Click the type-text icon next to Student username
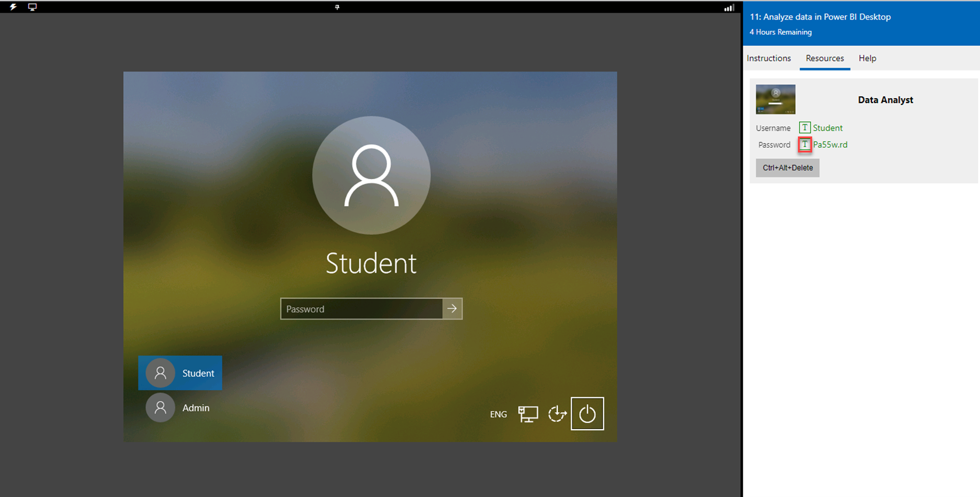Screen dimensions: 980x497 pyautogui.click(x=805, y=128)
